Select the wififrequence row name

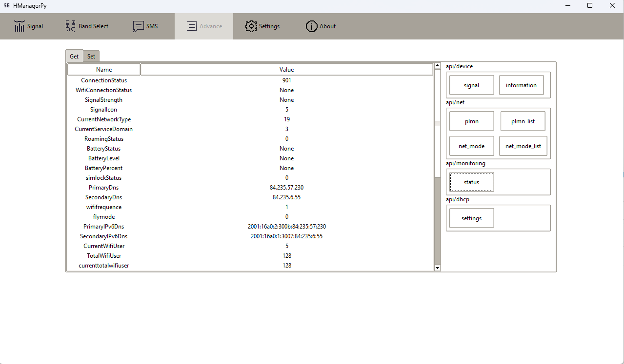tap(104, 207)
